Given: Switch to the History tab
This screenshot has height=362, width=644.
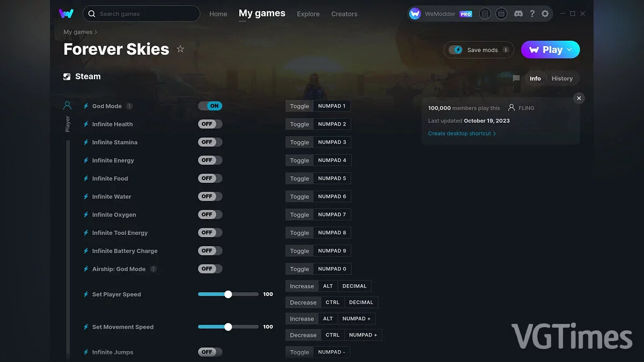Looking at the screenshot, I should 562,78.
